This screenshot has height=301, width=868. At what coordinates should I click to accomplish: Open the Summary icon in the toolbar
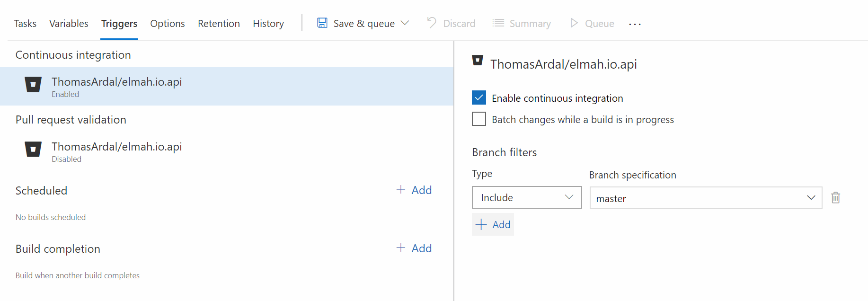click(498, 23)
